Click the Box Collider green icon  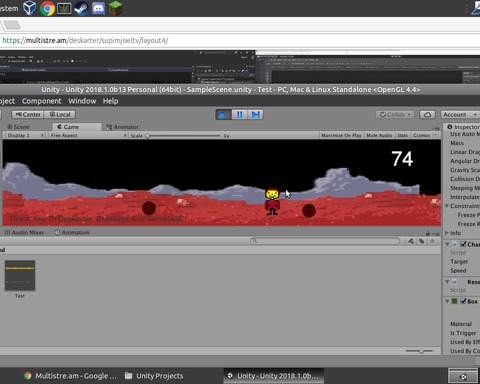click(454, 301)
